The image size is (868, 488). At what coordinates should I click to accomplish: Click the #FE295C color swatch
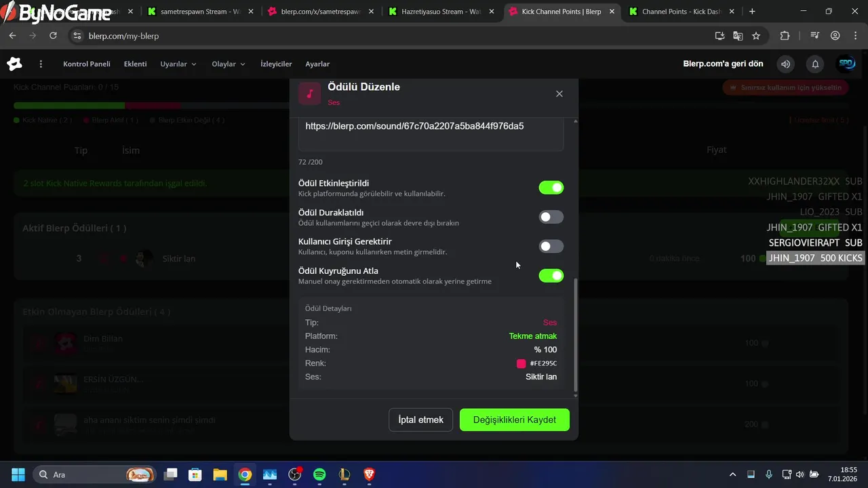click(x=521, y=363)
